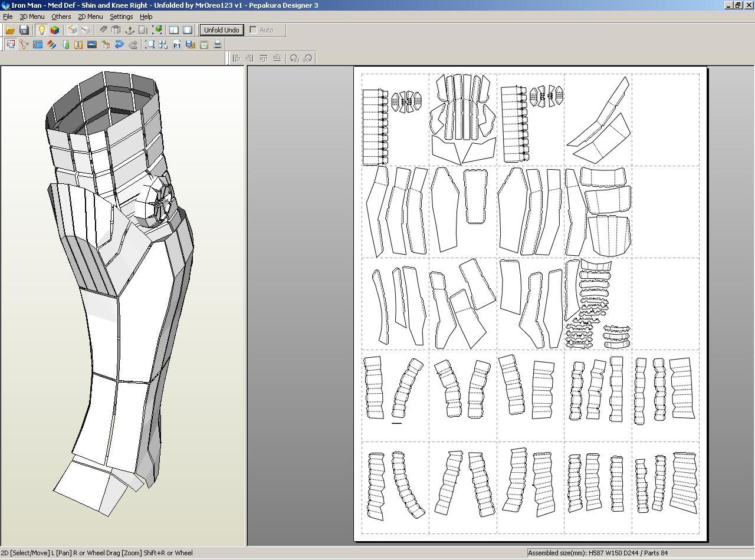Viewport: 755px width, 560px height.
Task: Toggle the colored cube texture icon
Action: (55, 30)
